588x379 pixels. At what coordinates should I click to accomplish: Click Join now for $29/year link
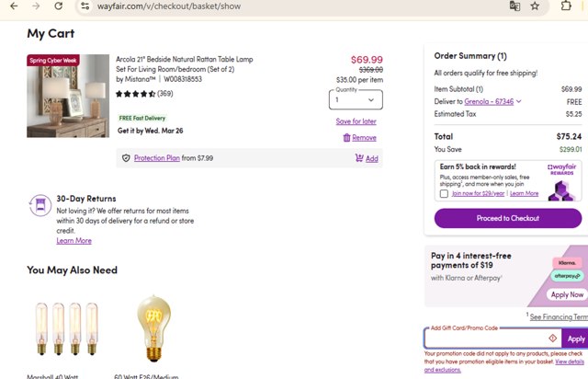click(x=478, y=193)
